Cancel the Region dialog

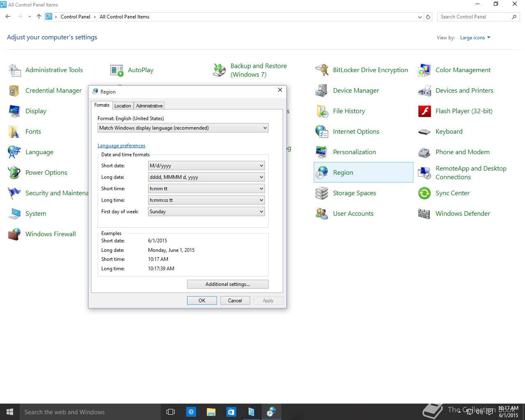235,301
